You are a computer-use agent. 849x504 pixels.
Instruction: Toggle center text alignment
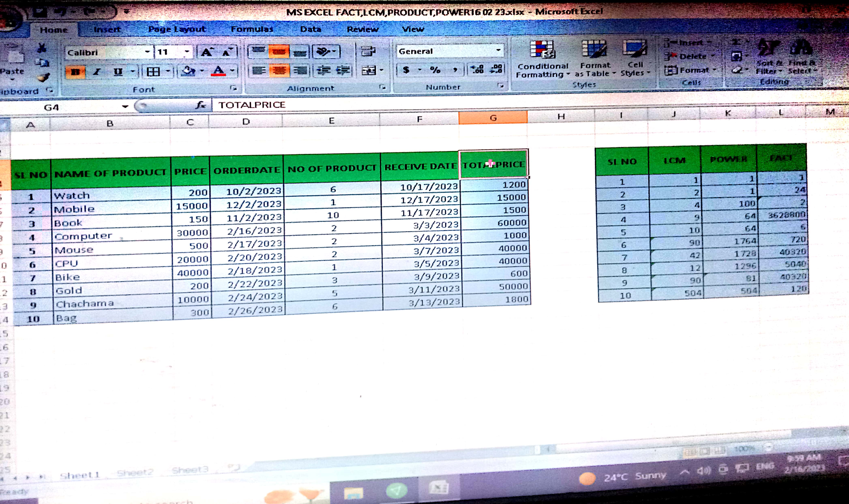pos(279,71)
